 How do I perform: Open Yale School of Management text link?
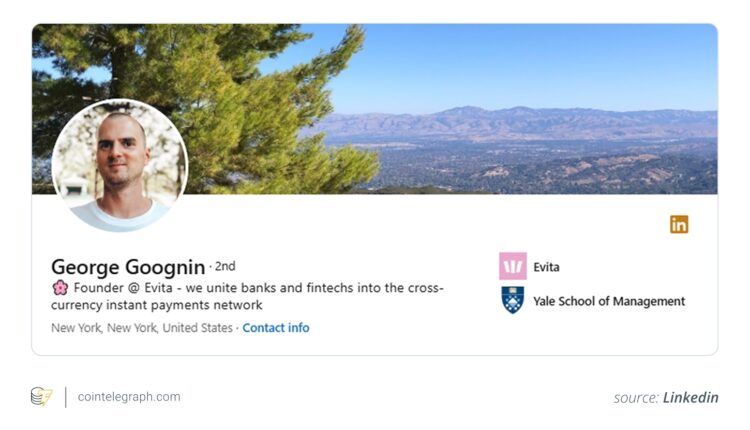click(609, 301)
